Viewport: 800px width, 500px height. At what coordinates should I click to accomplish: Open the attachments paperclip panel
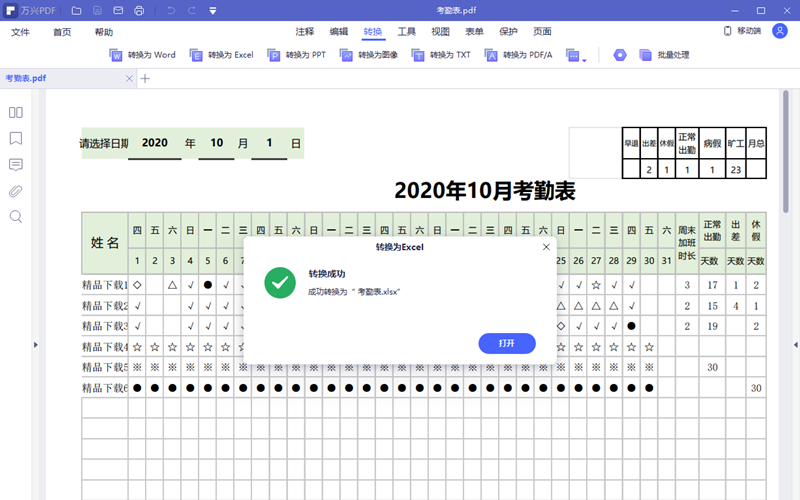coord(16,191)
